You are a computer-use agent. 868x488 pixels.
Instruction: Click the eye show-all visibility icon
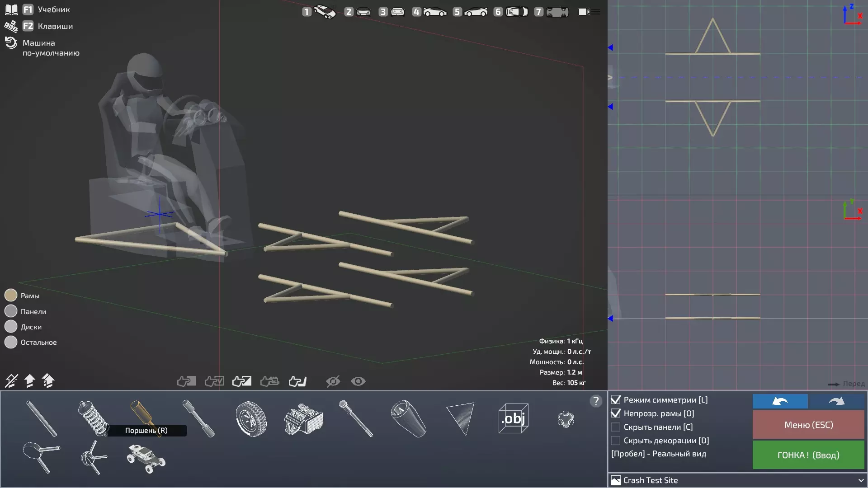tap(358, 381)
